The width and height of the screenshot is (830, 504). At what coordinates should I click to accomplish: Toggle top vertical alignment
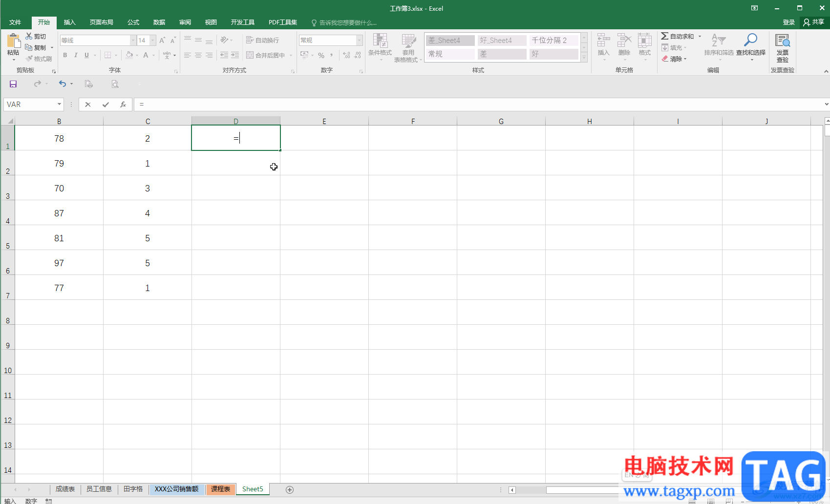click(x=188, y=40)
